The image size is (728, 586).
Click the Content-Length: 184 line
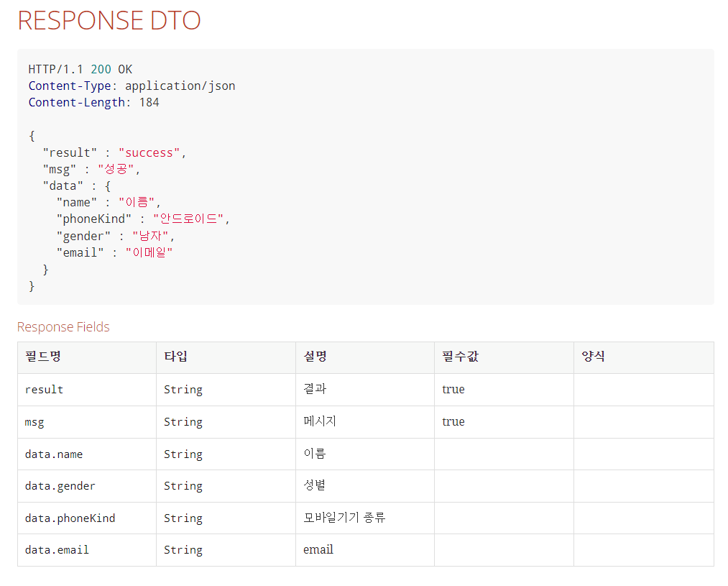point(94,103)
